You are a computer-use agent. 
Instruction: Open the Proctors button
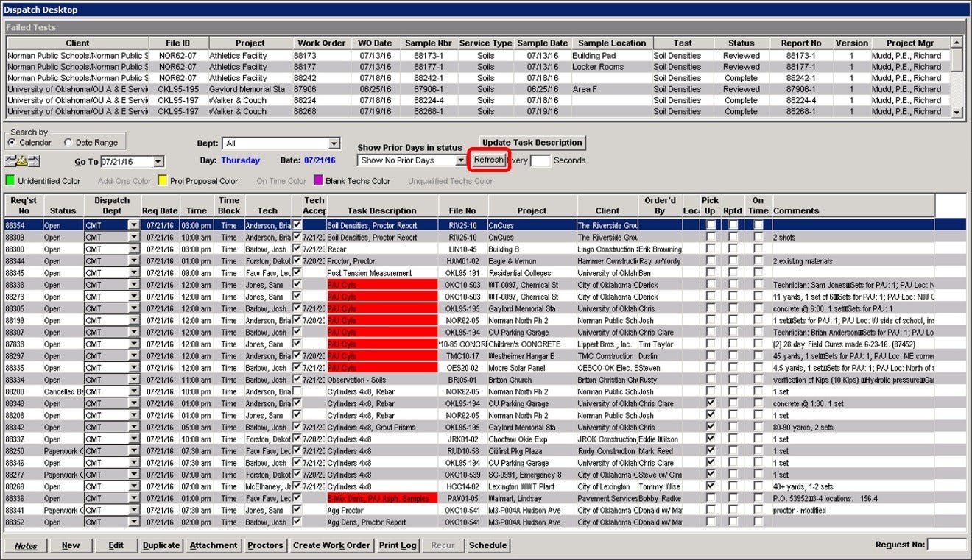coord(265,545)
